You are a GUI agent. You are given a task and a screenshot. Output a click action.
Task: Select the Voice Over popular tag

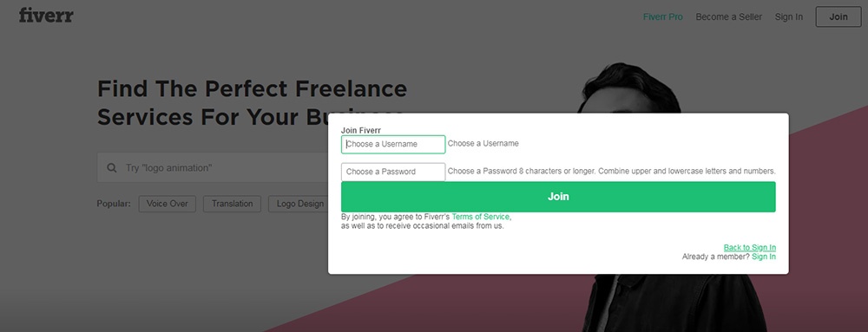(x=168, y=204)
